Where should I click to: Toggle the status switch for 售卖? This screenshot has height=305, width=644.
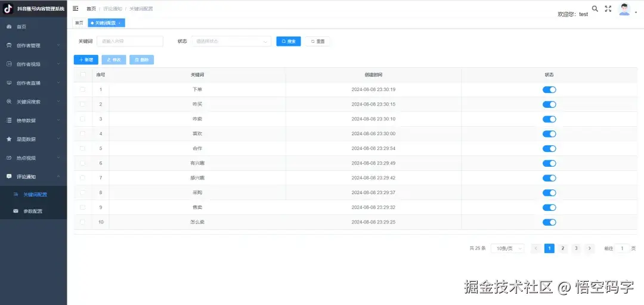(x=549, y=208)
